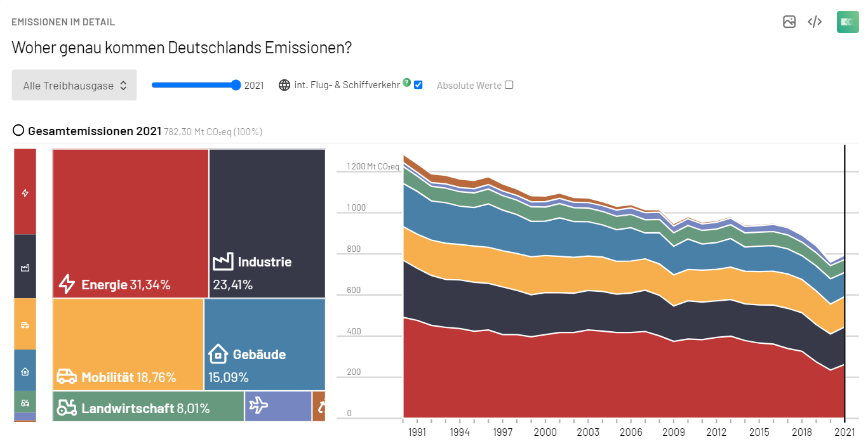Viewport: 868px width, 446px height.
Task: Click the help question mark icon
Action: tap(407, 82)
